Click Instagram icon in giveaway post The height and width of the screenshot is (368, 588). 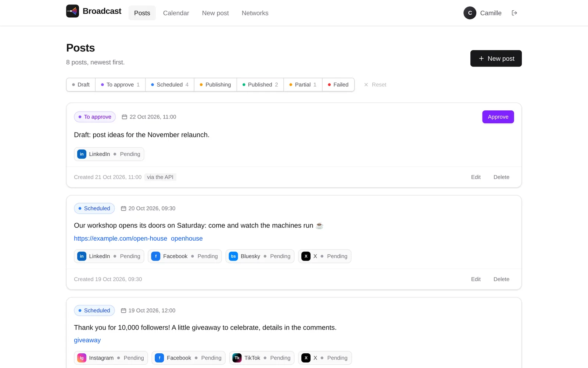[x=82, y=358]
